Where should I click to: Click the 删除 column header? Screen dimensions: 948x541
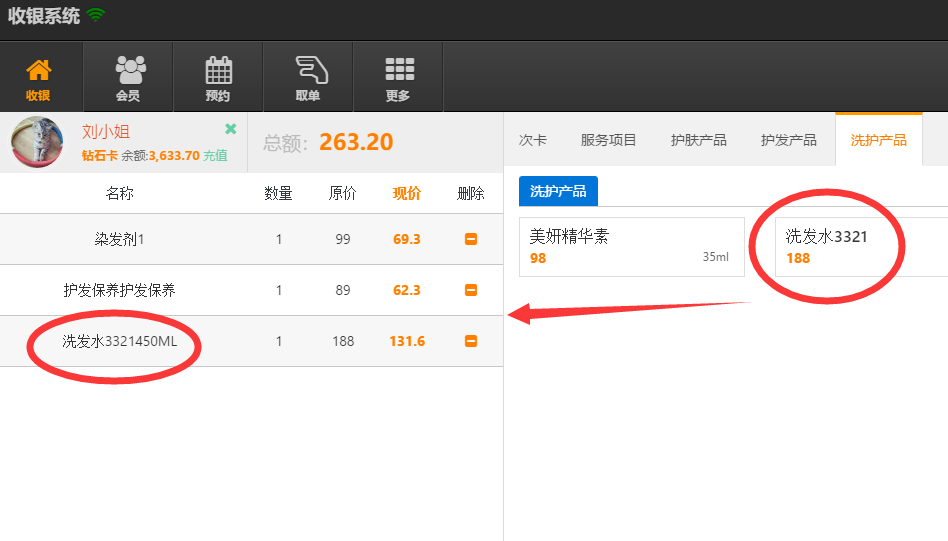[470, 193]
